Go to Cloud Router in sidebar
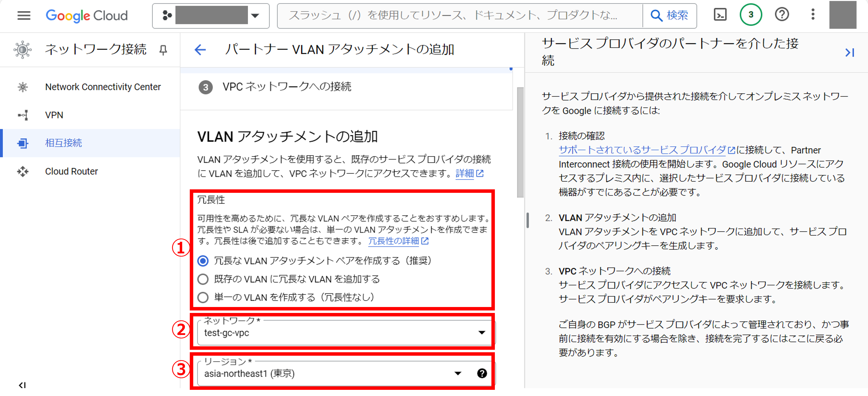 (x=72, y=171)
